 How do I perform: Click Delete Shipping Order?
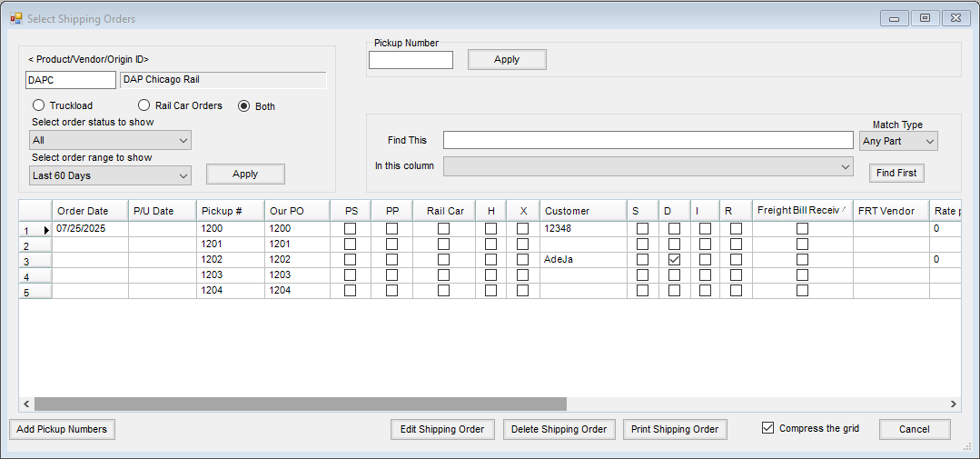(559, 430)
